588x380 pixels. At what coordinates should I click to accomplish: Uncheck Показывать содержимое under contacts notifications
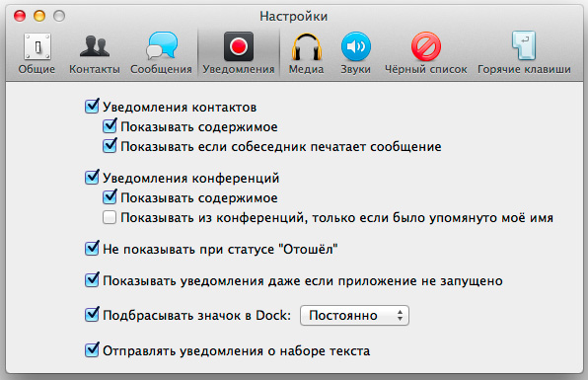(110, 126)
